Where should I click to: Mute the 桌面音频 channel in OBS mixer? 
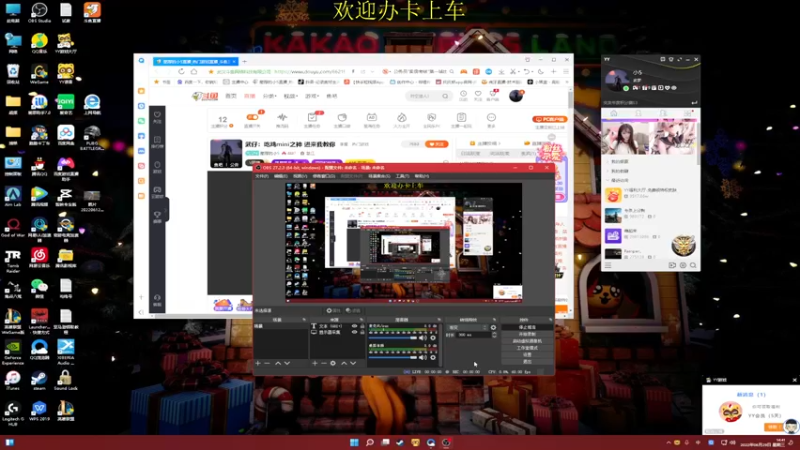(423, 358)
